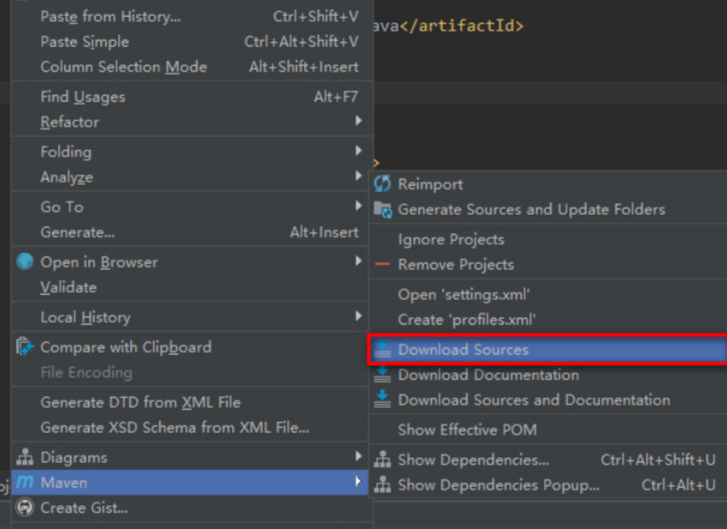This screenshot has height=529, width=727.
Task: Click the Ctrl+Alt+U shortcut text
Action: (678, 485)
